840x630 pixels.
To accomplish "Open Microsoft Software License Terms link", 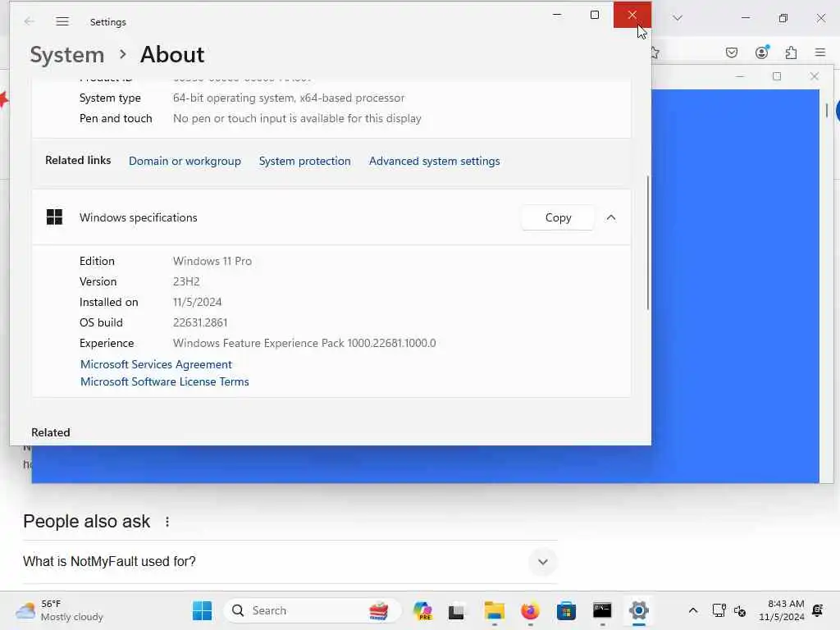I will [164, 381].
